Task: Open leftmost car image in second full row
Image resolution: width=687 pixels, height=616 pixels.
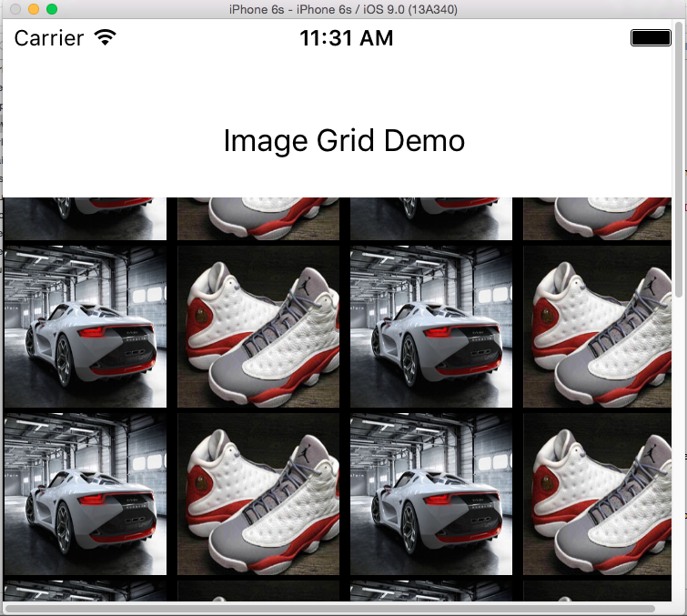Action: pyautogui.click(x=85, y=494)
